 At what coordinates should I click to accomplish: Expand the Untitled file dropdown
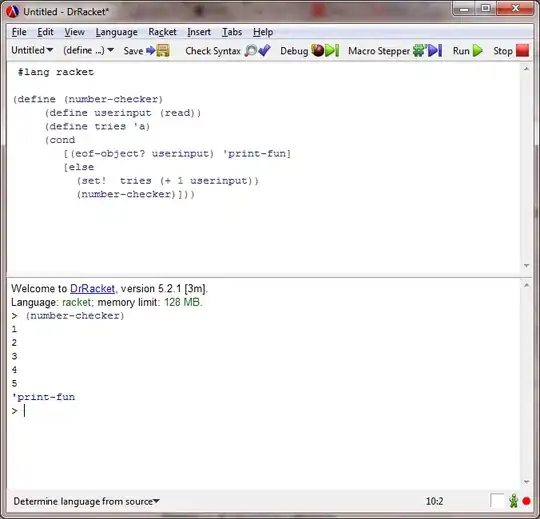pyautogui.click(x=32, y=50)
